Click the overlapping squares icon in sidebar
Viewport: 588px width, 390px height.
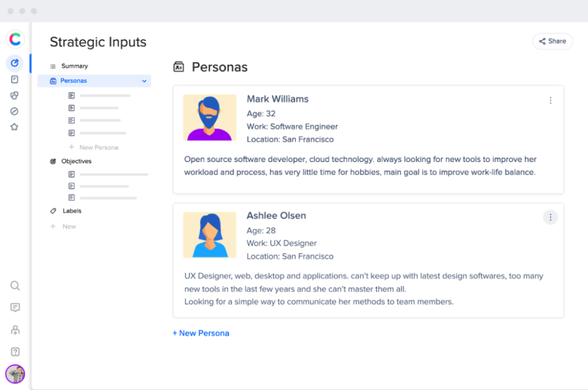tap(15, 95)
